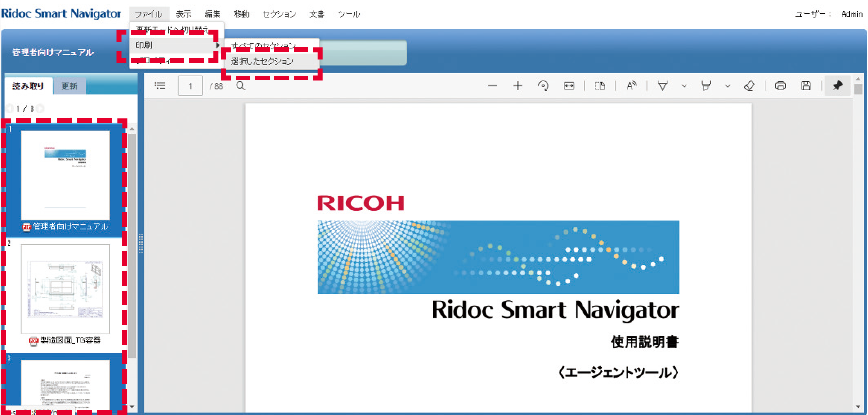The height and width of the screenshot is (415, 868).
Task: Expand the highlighter options dropdown
Action: (727, 86)
